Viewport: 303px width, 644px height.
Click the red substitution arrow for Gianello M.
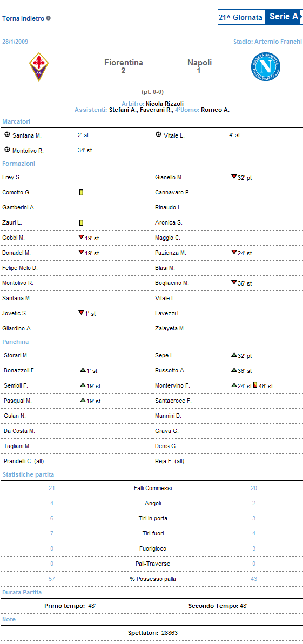(x=234, y=177)
